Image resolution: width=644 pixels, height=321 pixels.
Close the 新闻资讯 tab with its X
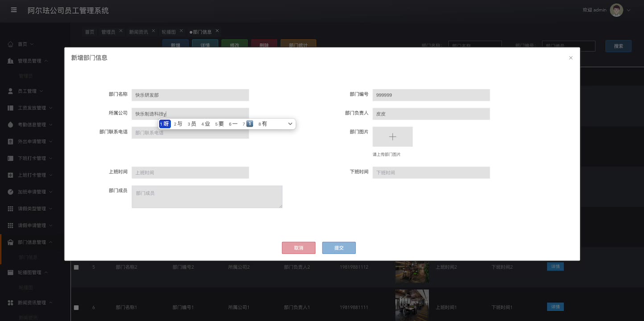click(153, 31)
